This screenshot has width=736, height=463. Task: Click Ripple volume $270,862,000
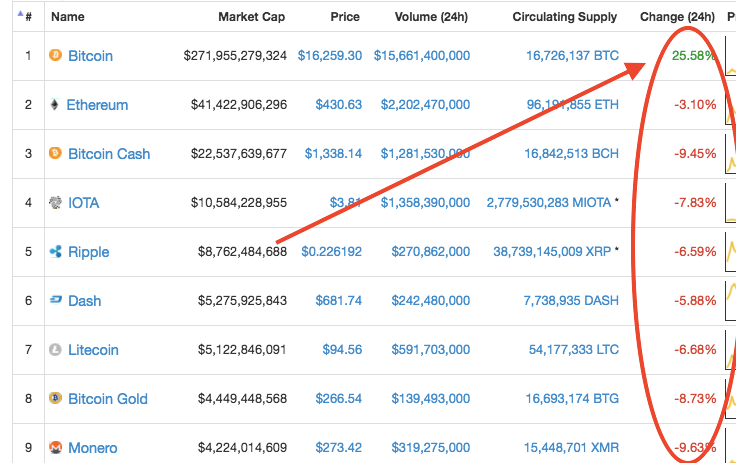[431, 252]
